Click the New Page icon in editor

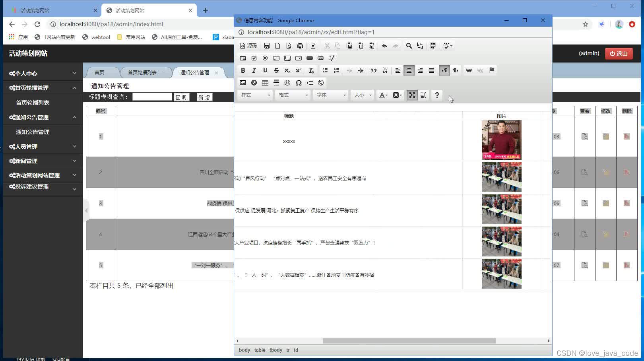pyautogui.click(x=278, y=46)
